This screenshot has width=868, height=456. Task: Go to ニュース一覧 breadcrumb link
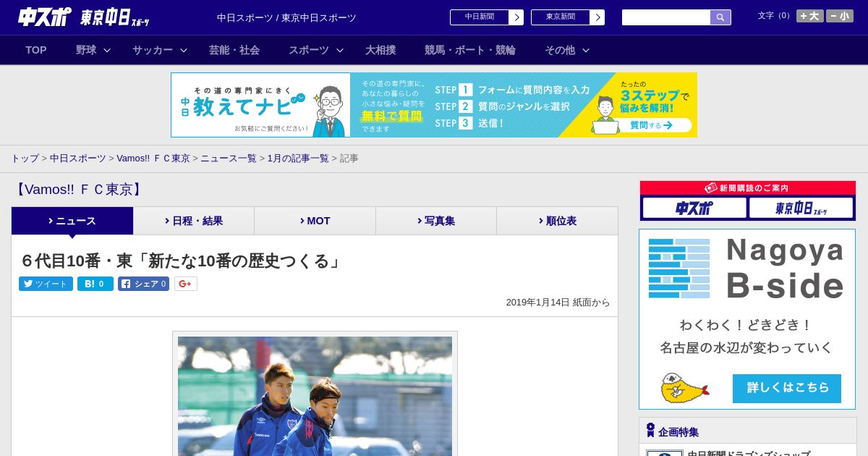229,158
